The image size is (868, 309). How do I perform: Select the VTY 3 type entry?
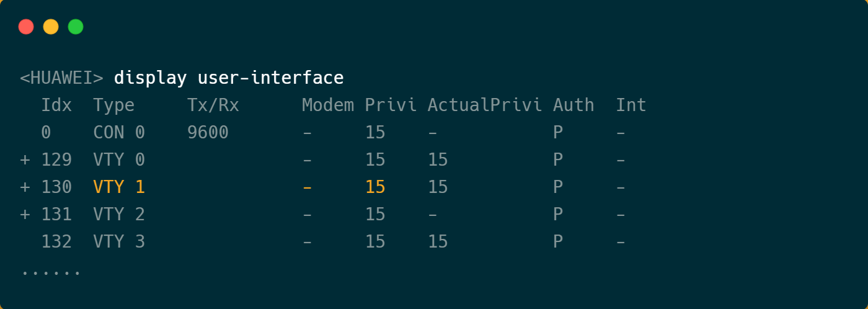[119, 242]
